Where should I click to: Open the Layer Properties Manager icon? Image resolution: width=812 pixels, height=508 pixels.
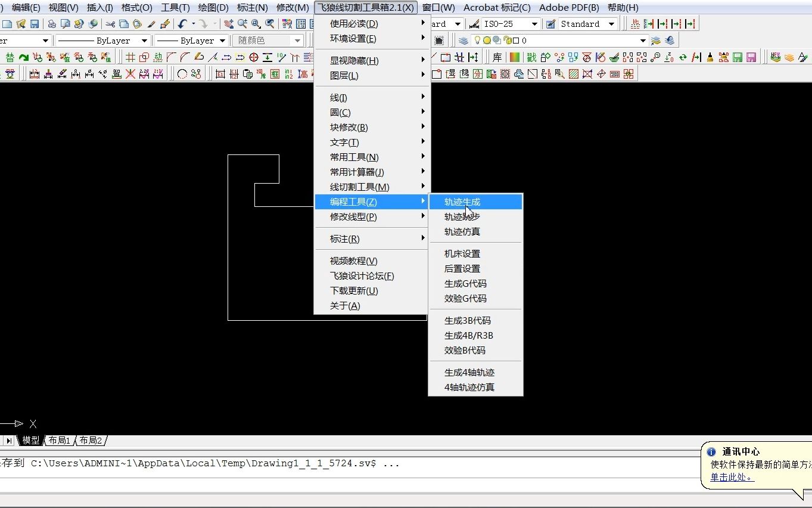(463, 40)
